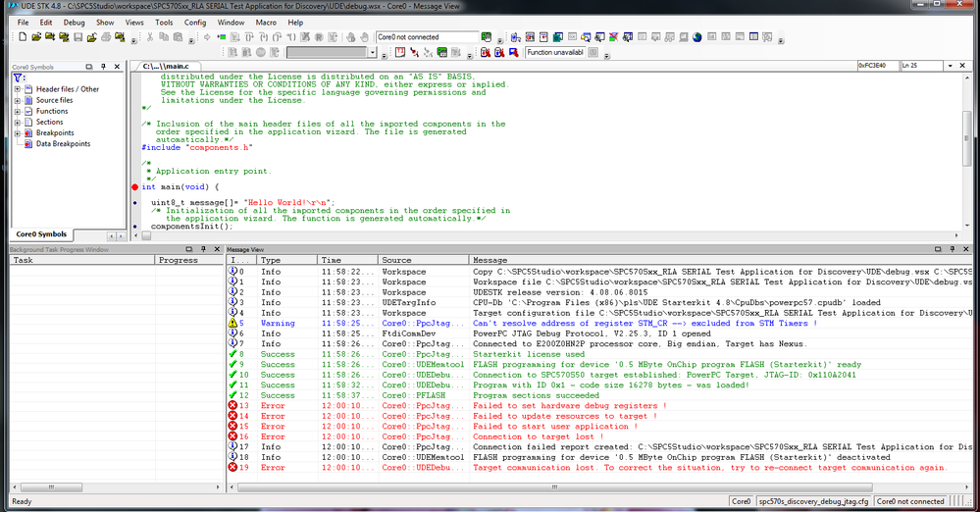
Task: Click the Progress column header
Action: point(188,260)
